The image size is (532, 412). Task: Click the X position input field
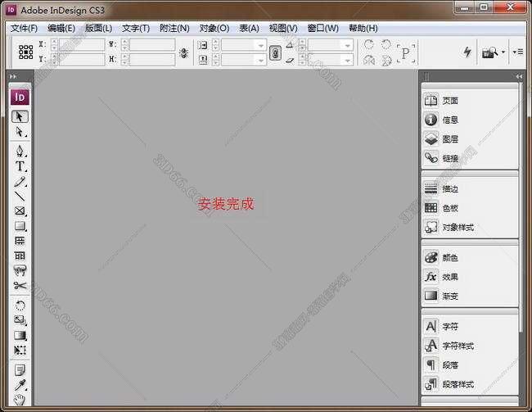[82, 44]
